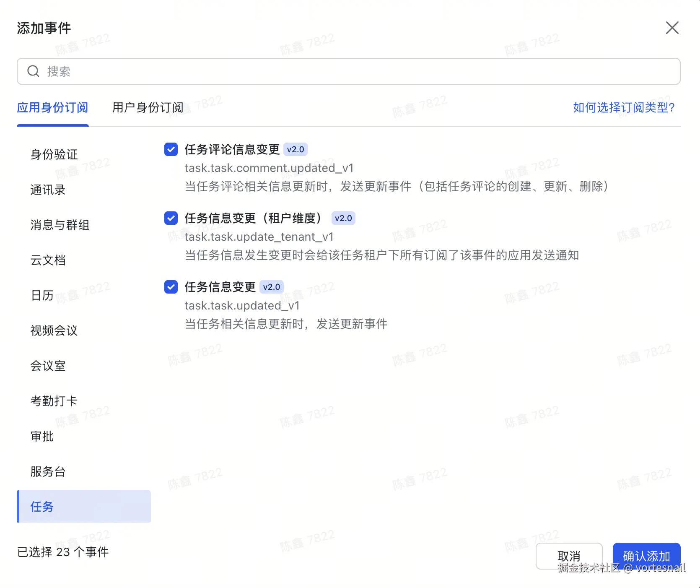Select the 审批 category

point(42,437)
